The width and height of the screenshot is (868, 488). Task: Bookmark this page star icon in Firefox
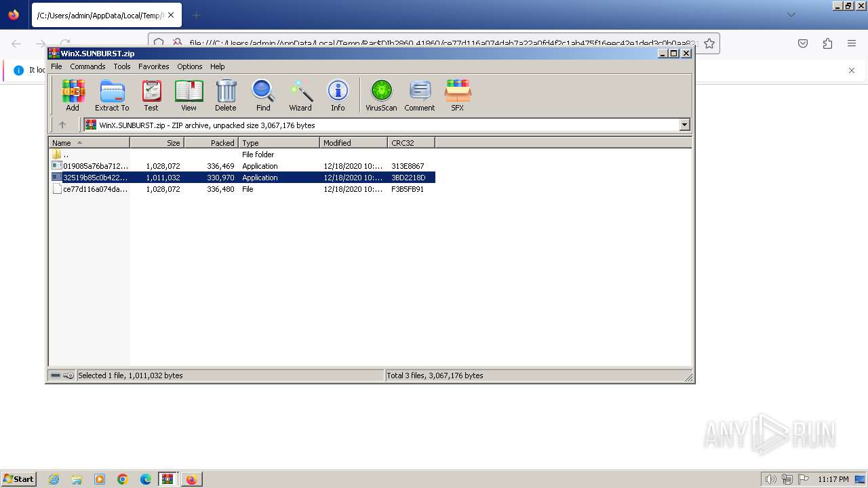(709, 43)
